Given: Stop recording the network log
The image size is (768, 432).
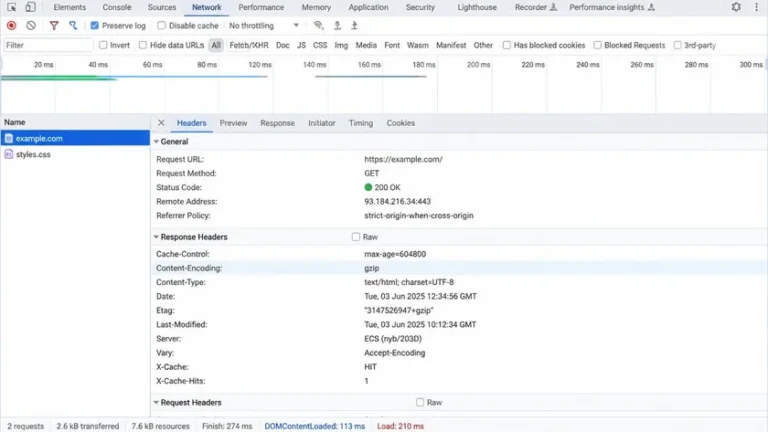Looking at the screenshot, I should [x=11, y=25].
